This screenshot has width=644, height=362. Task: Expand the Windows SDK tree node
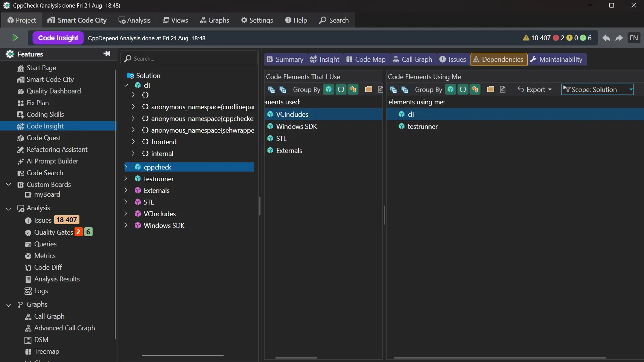tap(126, 225)
